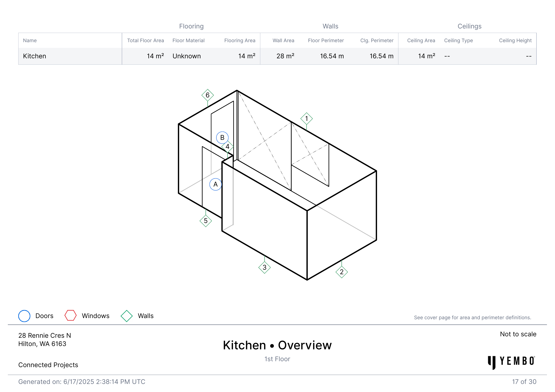
Task: Click the Walls group heading above table
Action: [x=331, y=26]
